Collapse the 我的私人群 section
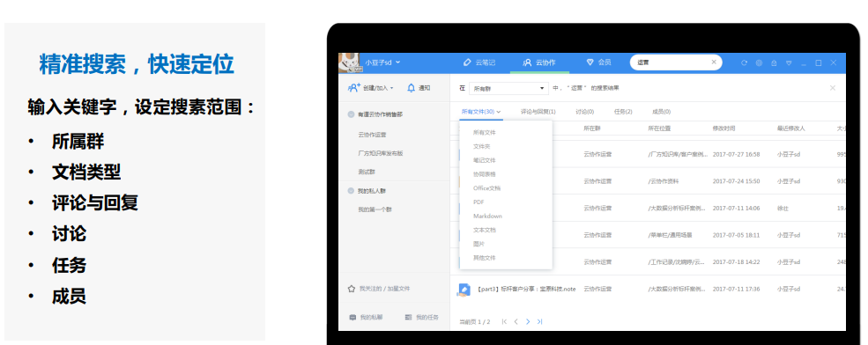868x345 pixels. coord(351,191)
